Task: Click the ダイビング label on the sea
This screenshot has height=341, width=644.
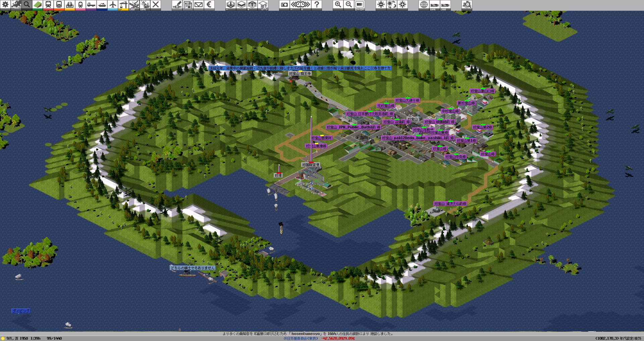Action: click(21, 311)
